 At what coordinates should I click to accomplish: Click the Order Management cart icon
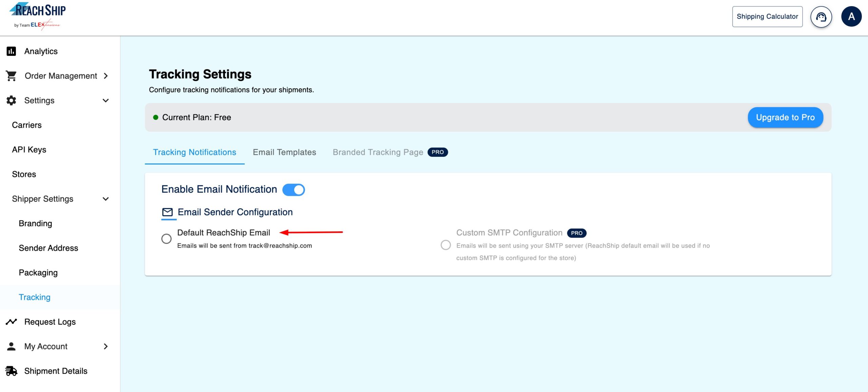point(11,76)
